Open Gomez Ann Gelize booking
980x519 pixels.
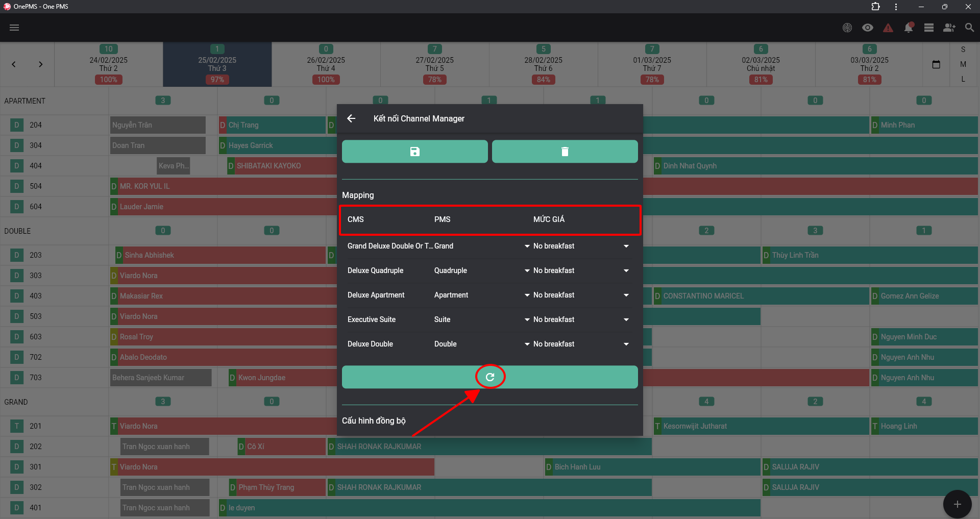[x=924, y=296]
